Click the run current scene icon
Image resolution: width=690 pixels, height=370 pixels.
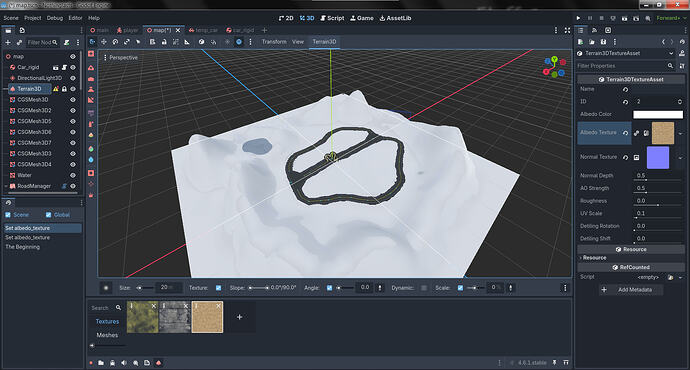pyautogui.click(x=624, y=18)
